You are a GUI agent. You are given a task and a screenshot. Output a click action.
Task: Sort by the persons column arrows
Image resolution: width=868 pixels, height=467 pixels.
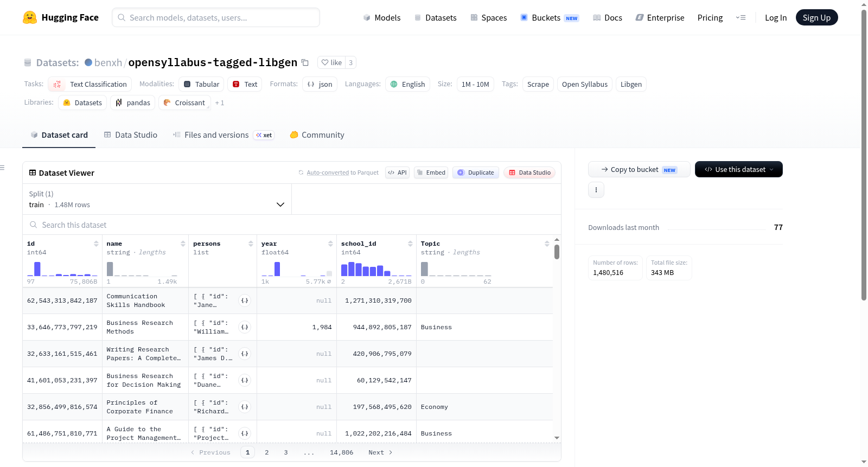pyautogui.click(x=251, y=244)
